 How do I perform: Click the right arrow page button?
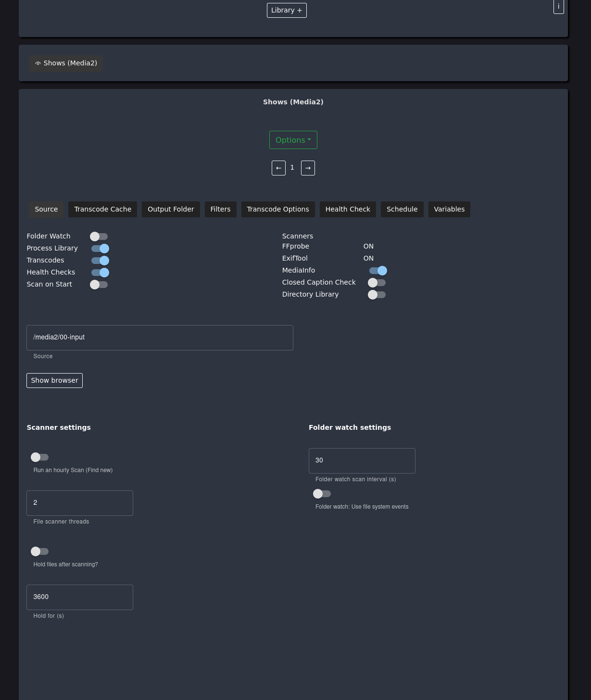308,168
